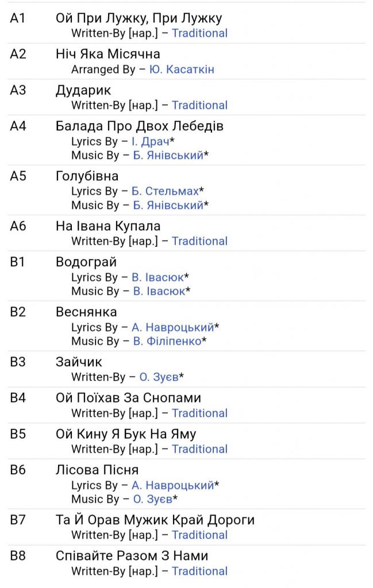The image size is (373, 588).
Task: Open А. Навроцький link under Веснянка
Action: (x=172, y=327)
